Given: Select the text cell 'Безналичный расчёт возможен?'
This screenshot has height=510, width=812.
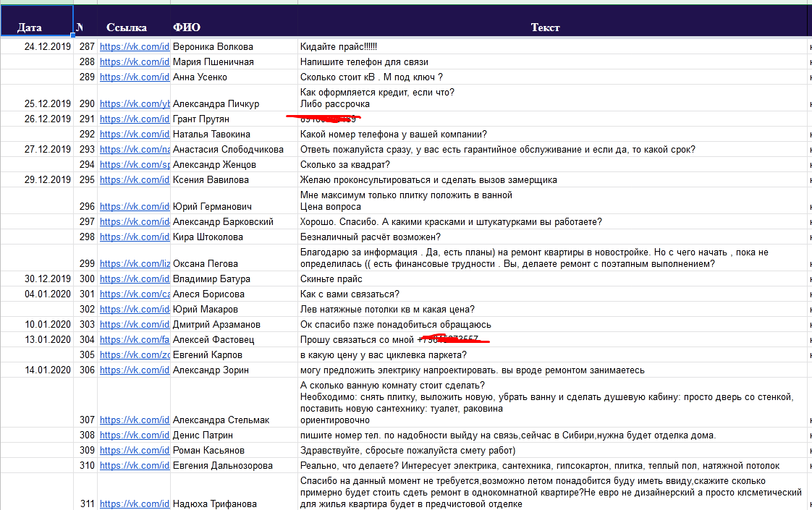Looking at the screenshot, I should point(552,237).
